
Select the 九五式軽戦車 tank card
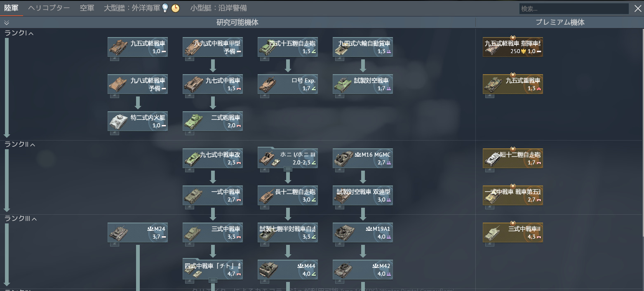point(138,47)
